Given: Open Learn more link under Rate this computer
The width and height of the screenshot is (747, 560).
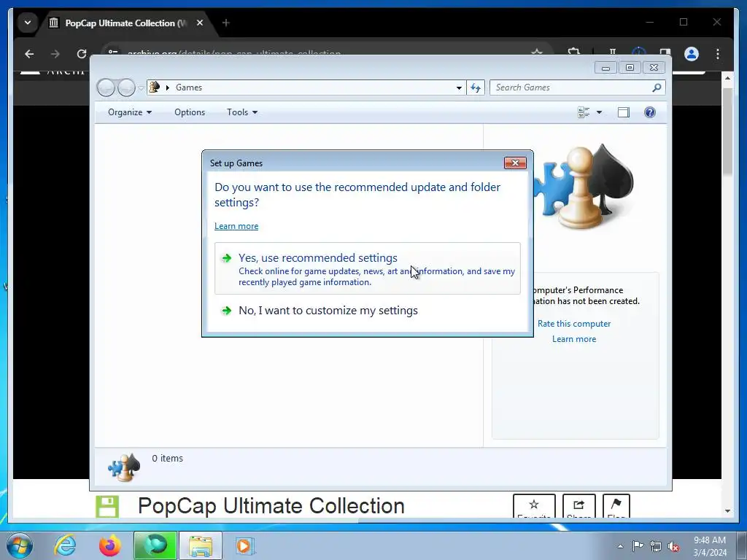Looking at the screenshot, I should coord(574,339).
